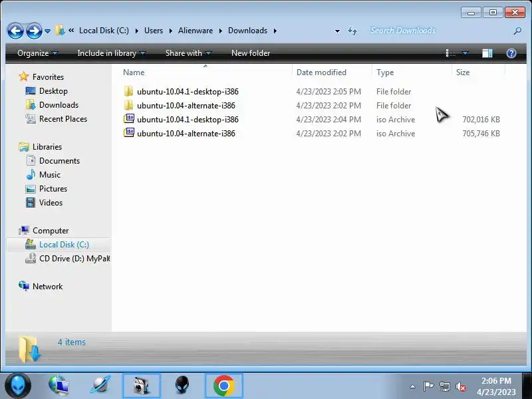Select the ubuntu-10.04-alternate-i386 folder icon
Screen dimensions: 532x399
[128, 105]
